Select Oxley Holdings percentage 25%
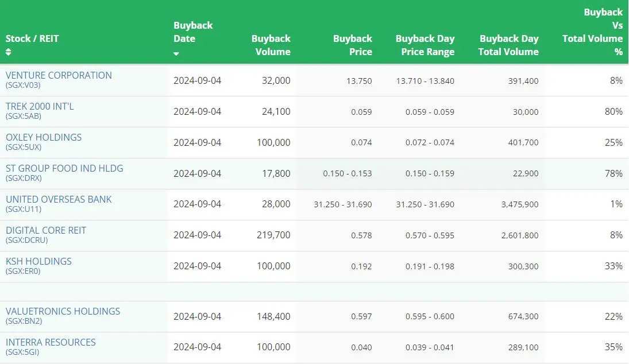Image resolution: width=629 pixels, height=364 pixels. [x=613, y=142]
